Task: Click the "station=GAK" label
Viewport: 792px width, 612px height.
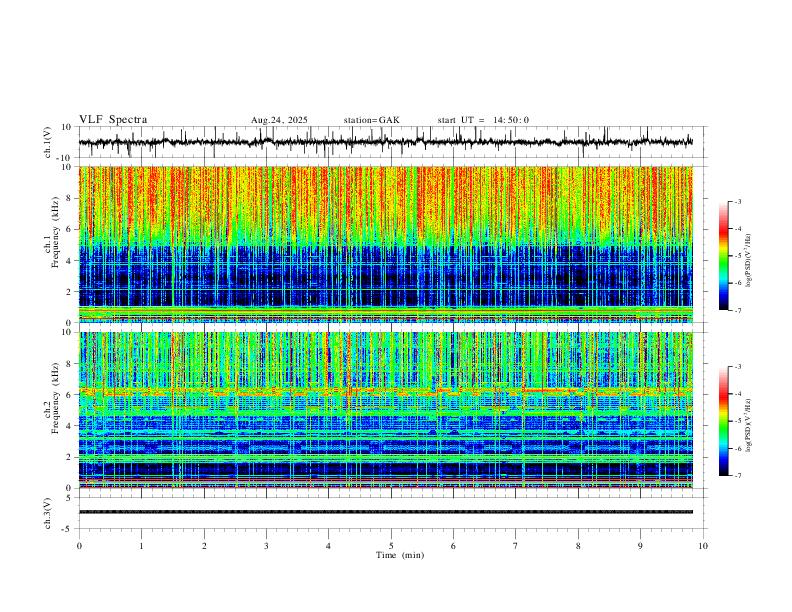Action: pyautogui.click(x=371, y=120)
